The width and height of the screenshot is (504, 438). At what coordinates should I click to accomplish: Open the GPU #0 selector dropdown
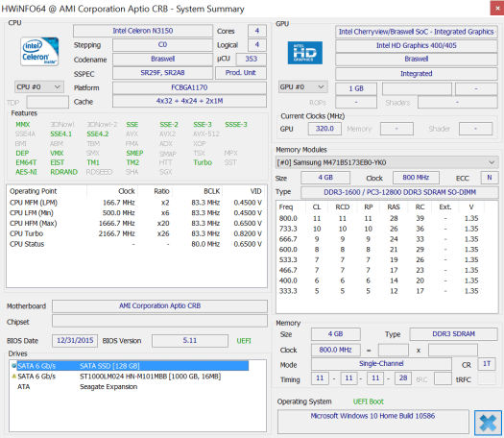coord(302,86)
